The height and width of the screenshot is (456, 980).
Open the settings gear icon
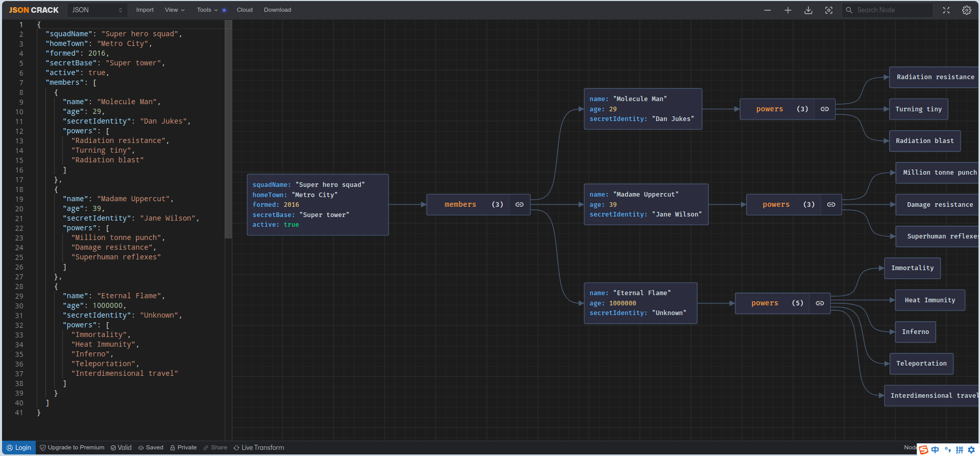click(x=967, y=10)
